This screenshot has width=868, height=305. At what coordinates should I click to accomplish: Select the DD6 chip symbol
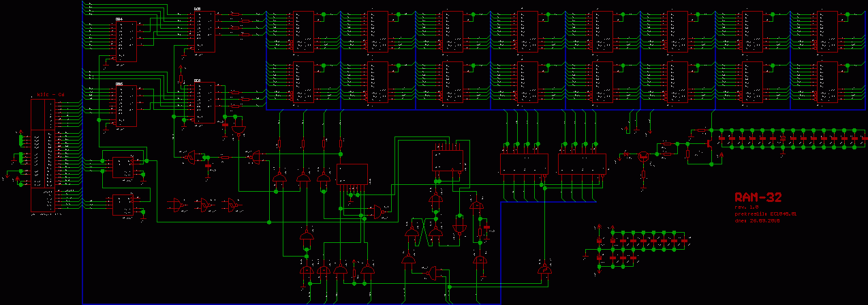[204, 101]
